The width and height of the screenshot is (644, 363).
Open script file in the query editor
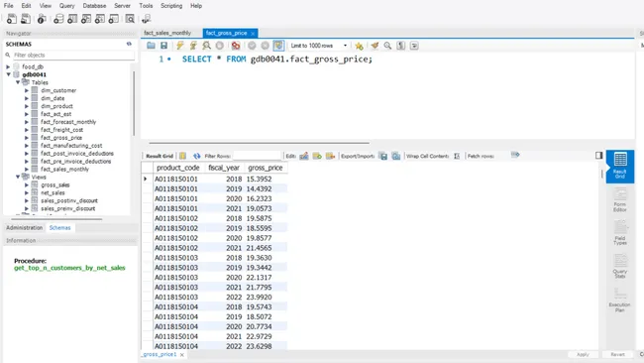click(151, 46)
